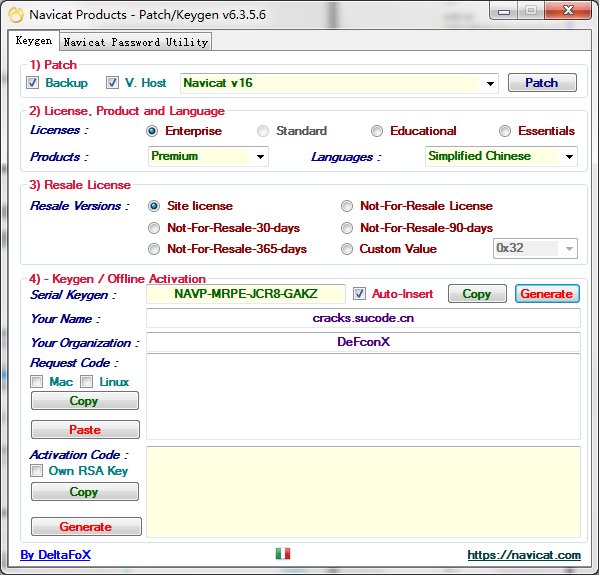Screen dimensions: 599x575
Task: Open the Navicat v16 version dropdown
Action: coord(339,83)
